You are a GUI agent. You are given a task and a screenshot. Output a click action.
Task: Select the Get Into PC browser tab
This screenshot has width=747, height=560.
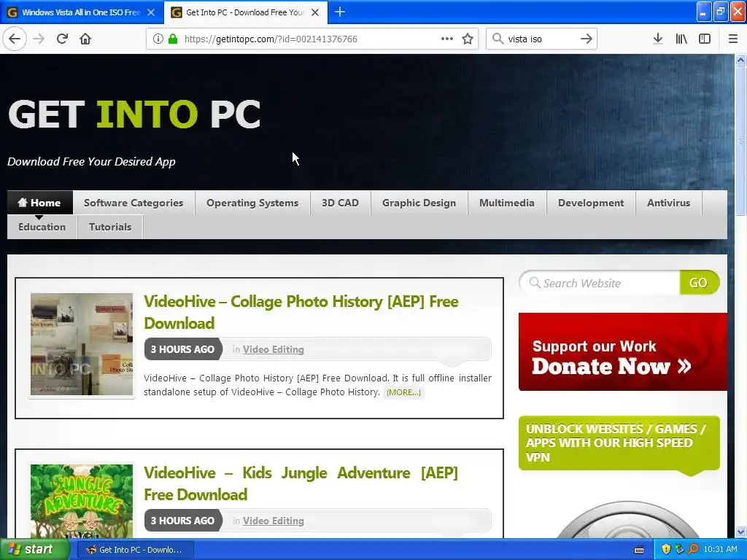point(246,12)
